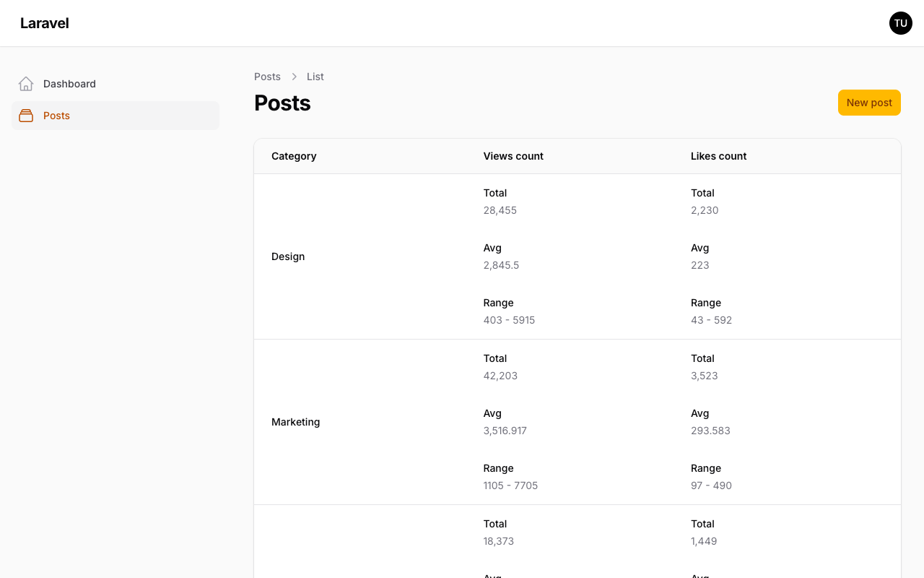Image resolution: width=924 pixels, height=578 pixels.
Task: Click the Dashboard home icon in sidebar
Action: click(x=26, y=84)
